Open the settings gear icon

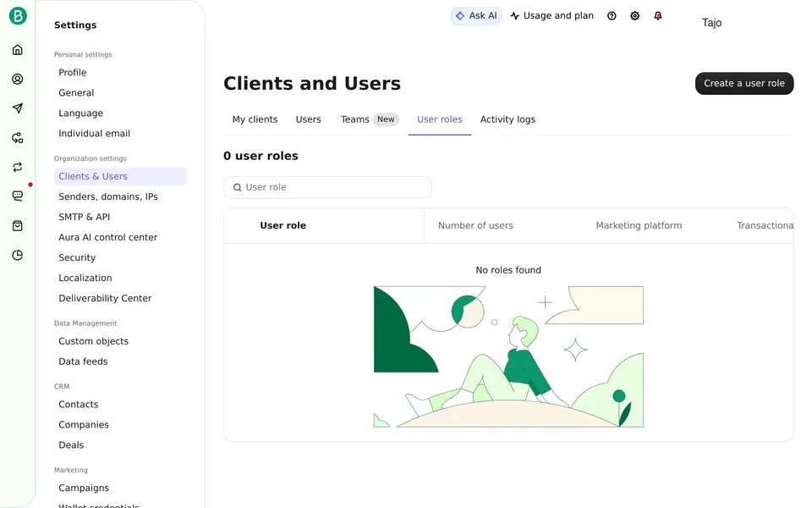[x=635, y=16]
